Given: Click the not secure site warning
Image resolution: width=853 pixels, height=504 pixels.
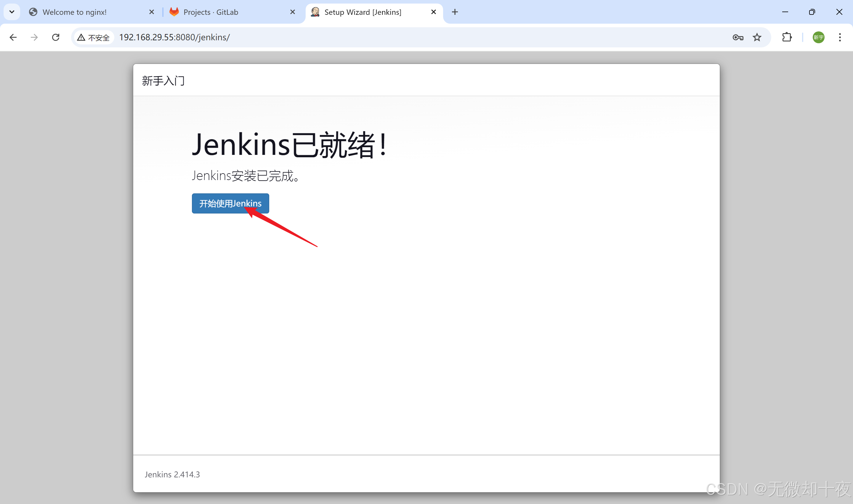Looking at the screenshot, I should [x=93, y=37].
